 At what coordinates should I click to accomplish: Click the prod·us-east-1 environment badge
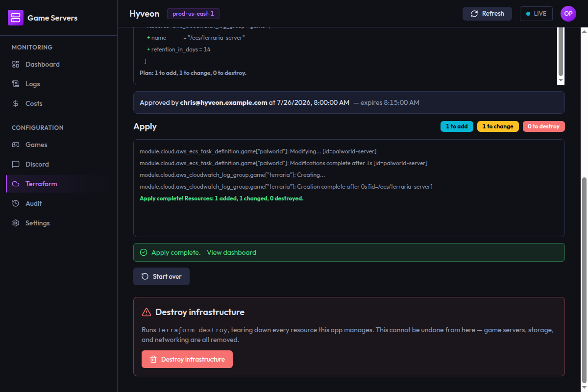[193, 14]
